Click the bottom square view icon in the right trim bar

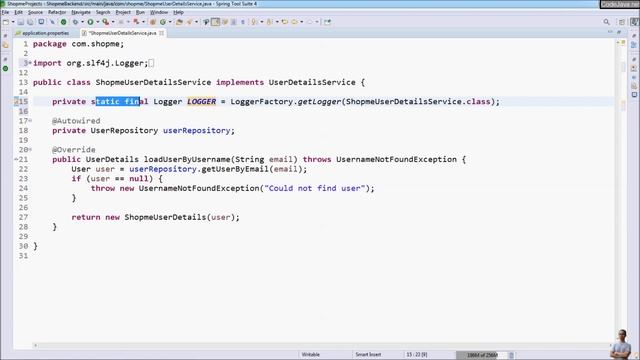pyautogui.click(x=634, y=95)
